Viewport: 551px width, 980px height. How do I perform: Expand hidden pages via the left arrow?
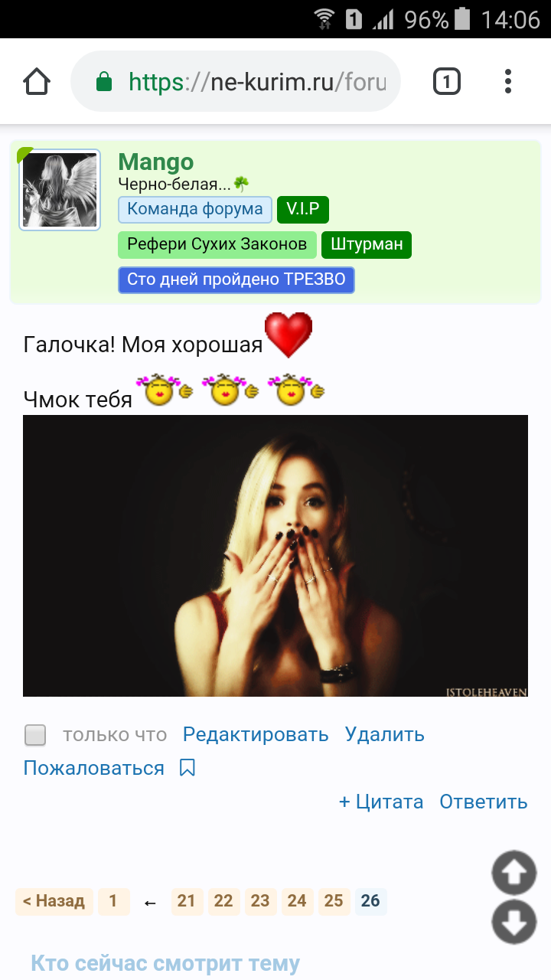[150, 903]
